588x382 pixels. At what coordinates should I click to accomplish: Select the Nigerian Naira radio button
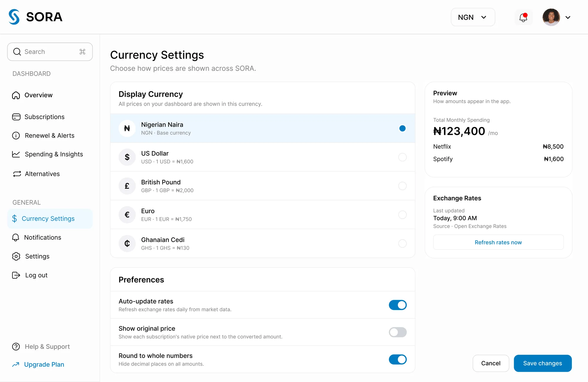click(402, 128)
